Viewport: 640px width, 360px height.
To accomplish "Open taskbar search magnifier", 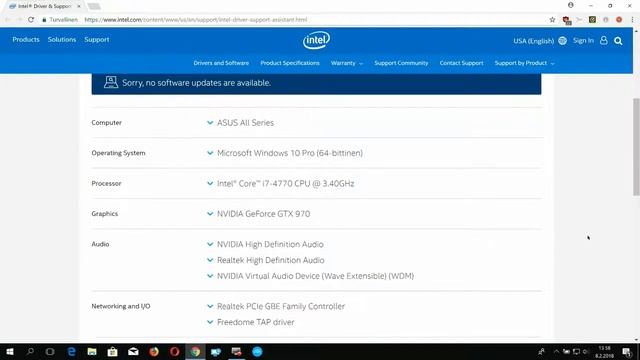I will [30, 351].
